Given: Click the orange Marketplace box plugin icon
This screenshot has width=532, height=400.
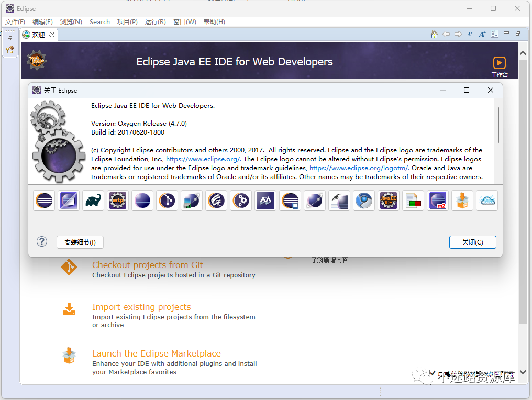Looking at the screenshot, I should point(462,201).
